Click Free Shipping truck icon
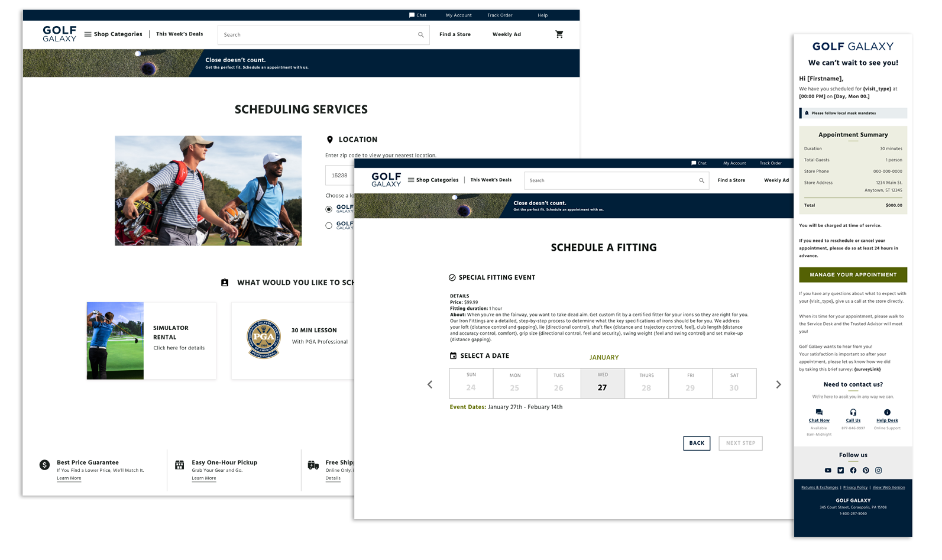The image size is (942, 560). point(313,465)
